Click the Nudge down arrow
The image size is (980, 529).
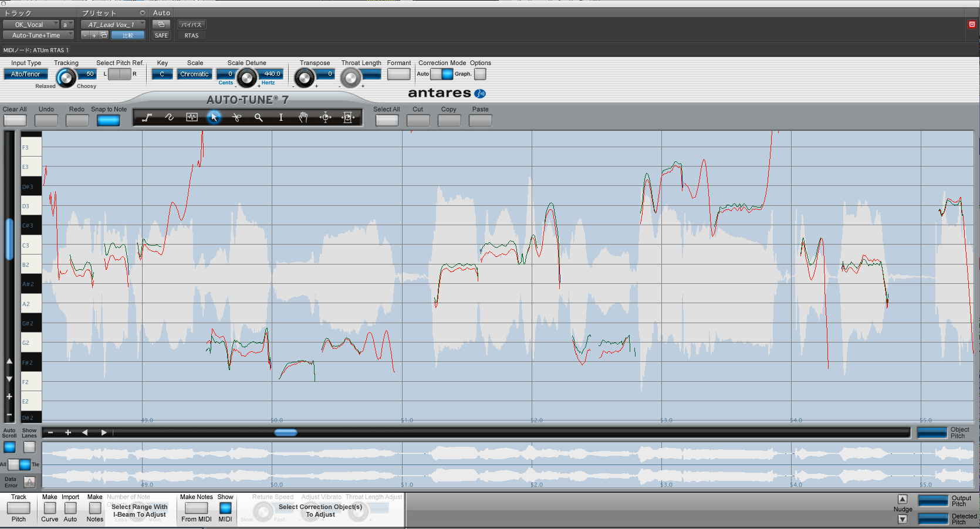903,520
